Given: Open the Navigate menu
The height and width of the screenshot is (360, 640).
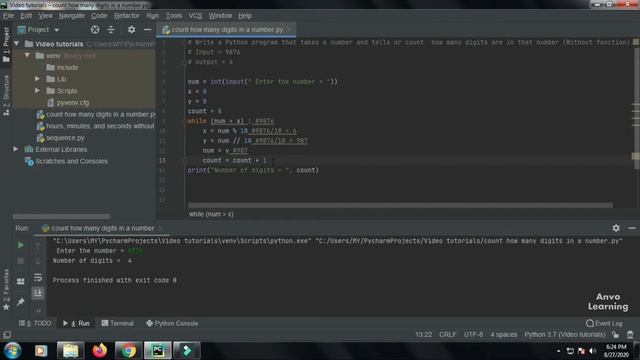Looking at the screenshot, I should click(x=71, y=16).
